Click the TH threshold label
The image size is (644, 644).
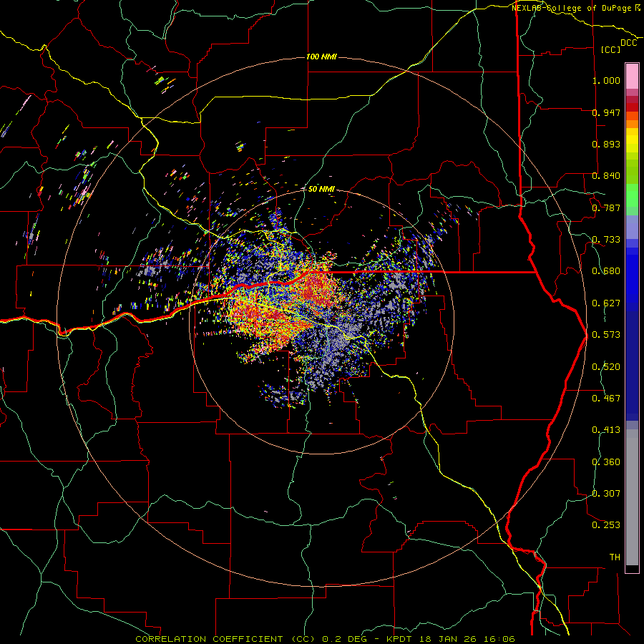point(615,557)
